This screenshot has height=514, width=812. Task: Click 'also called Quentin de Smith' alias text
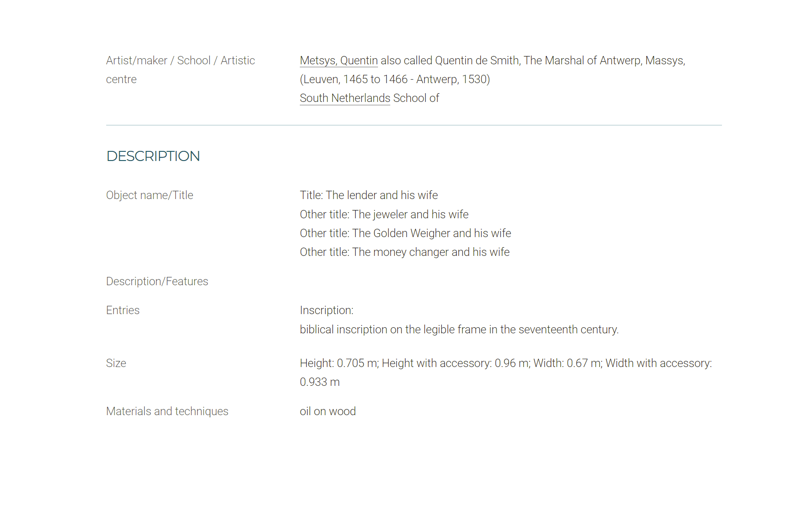[x=450, y=60]
